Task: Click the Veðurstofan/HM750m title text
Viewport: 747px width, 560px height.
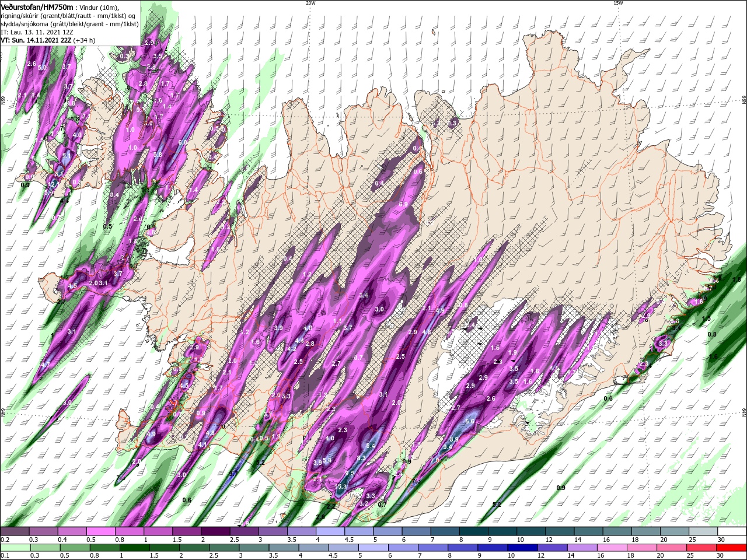Action: 37,6
